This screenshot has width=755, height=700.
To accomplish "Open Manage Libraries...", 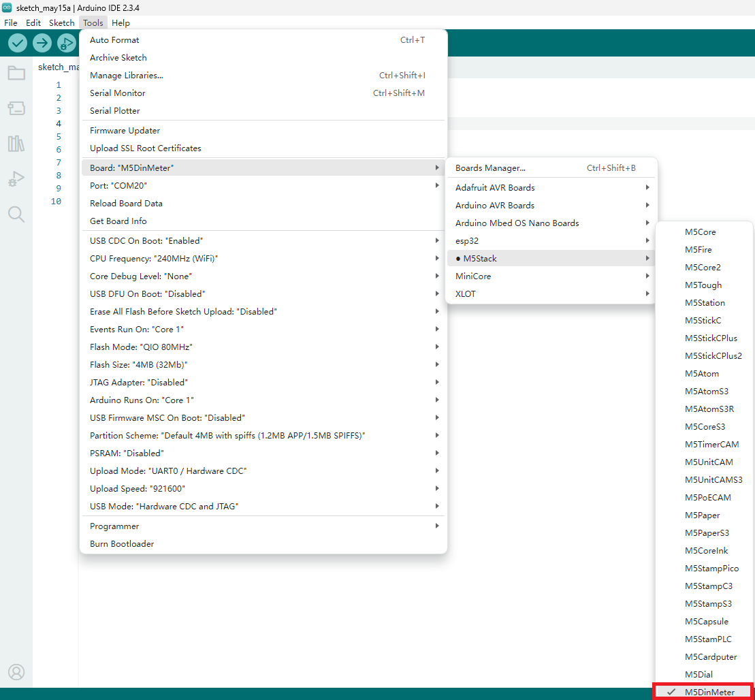I will (x=263, y=76).
